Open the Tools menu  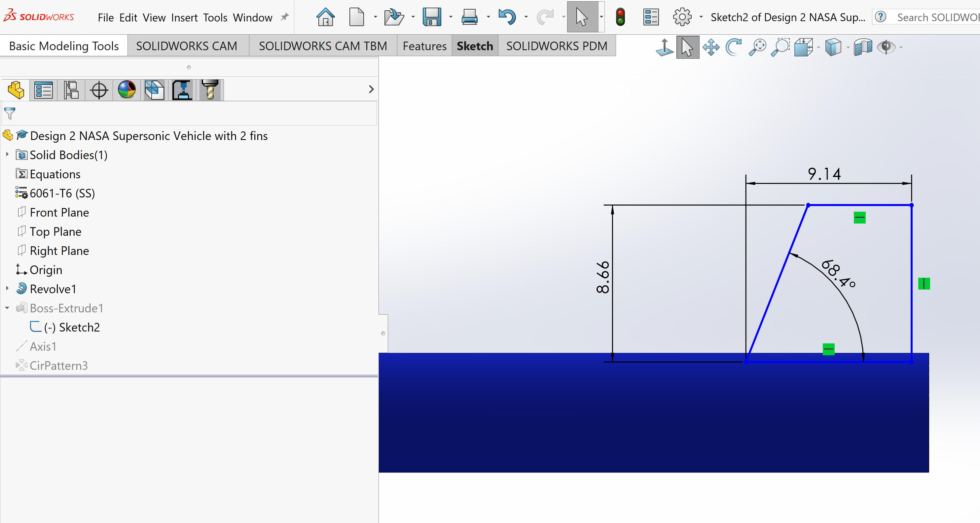pyautogui.click(x=215, y=17)
